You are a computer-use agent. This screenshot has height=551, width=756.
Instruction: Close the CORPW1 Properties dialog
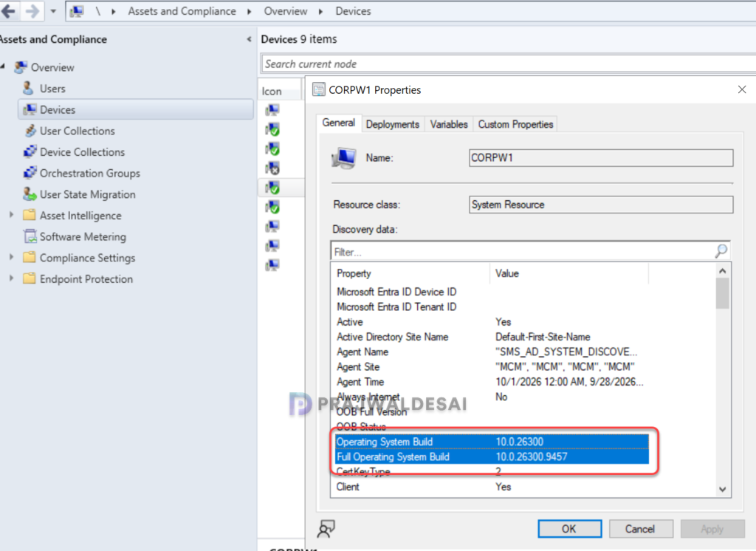click(x=741, y=89)
